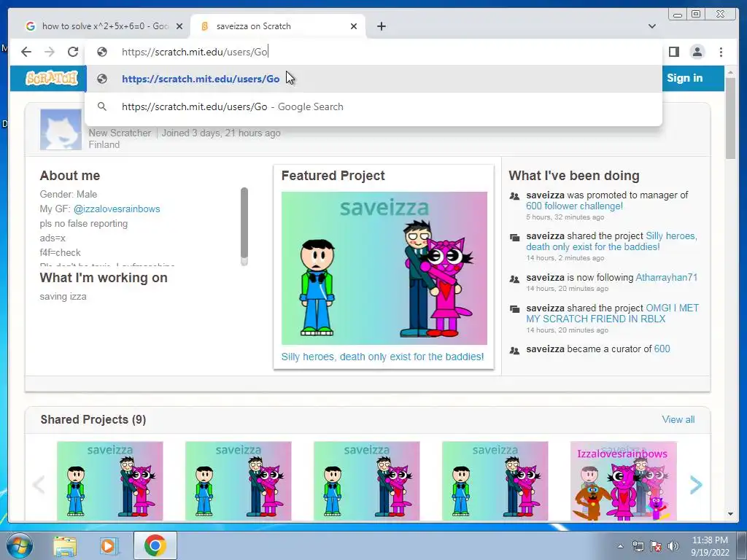Open the 600 follower challenge! link
Screen dimensions: 747x560
575,206
